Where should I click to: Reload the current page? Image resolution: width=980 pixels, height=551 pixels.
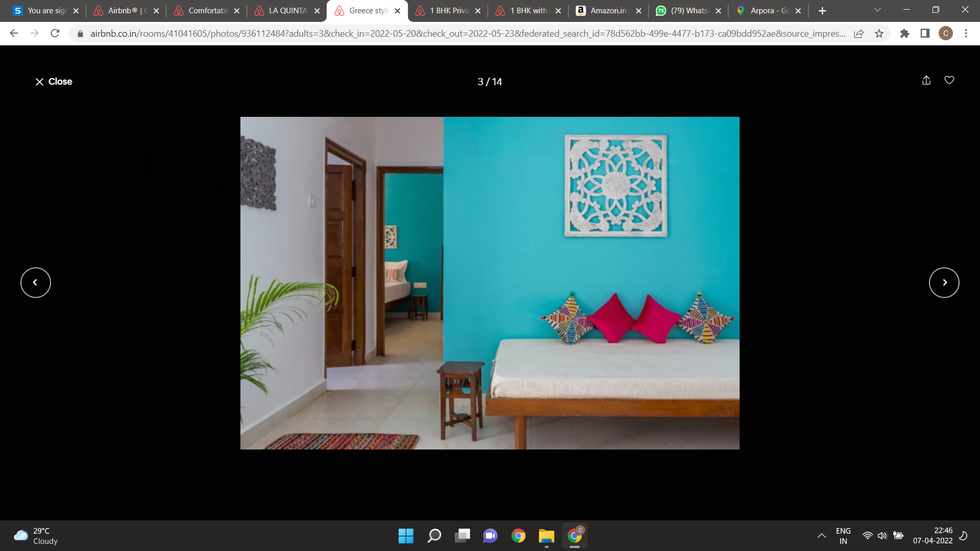[x=55, y=34]
